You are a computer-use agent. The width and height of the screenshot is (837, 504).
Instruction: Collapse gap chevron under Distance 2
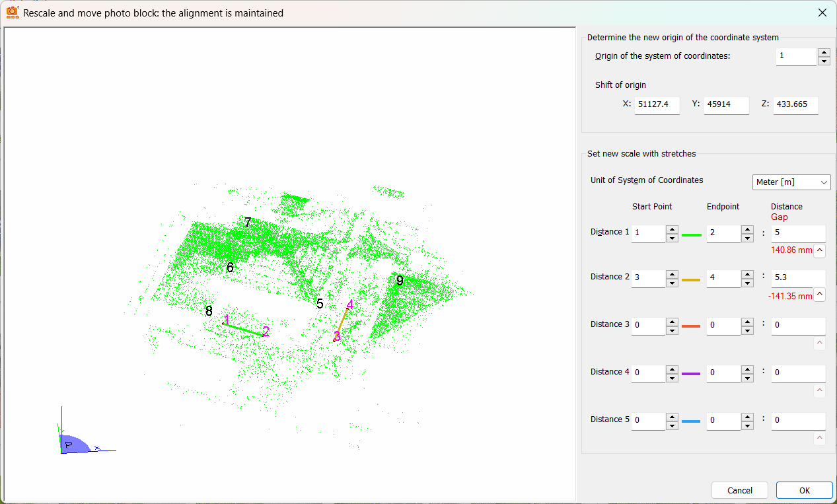click(819, 295)
